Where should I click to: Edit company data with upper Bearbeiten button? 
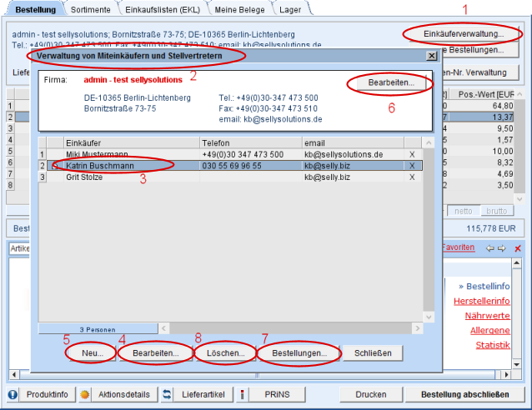click(391, 82)
